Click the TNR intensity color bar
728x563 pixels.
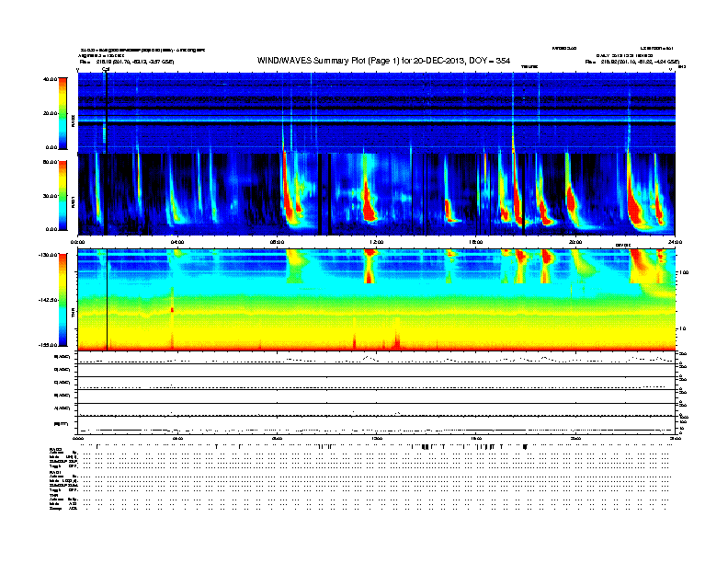tap(63, 300)
